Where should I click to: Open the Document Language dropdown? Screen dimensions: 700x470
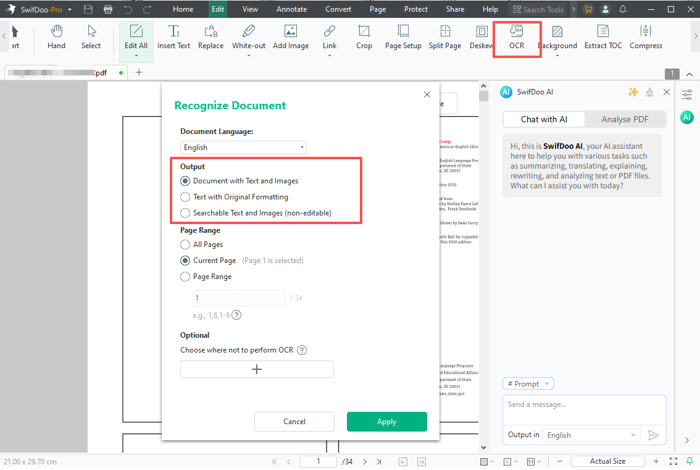243,147
